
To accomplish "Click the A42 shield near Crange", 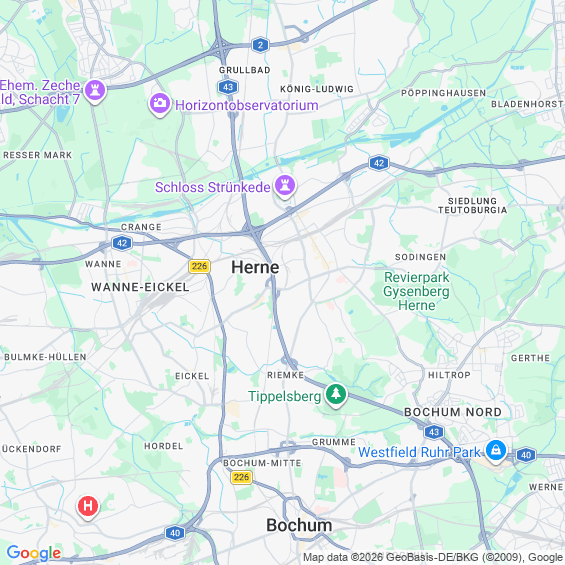I will (122, 243).
